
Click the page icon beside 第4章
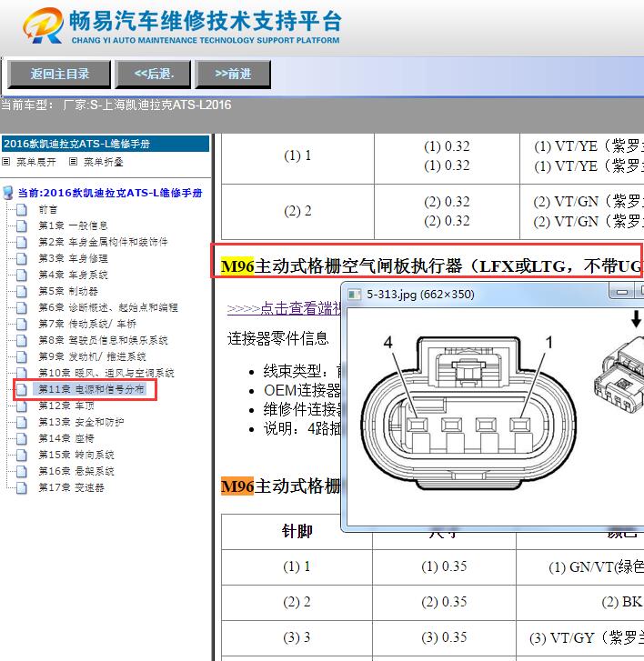pos(22,275)
